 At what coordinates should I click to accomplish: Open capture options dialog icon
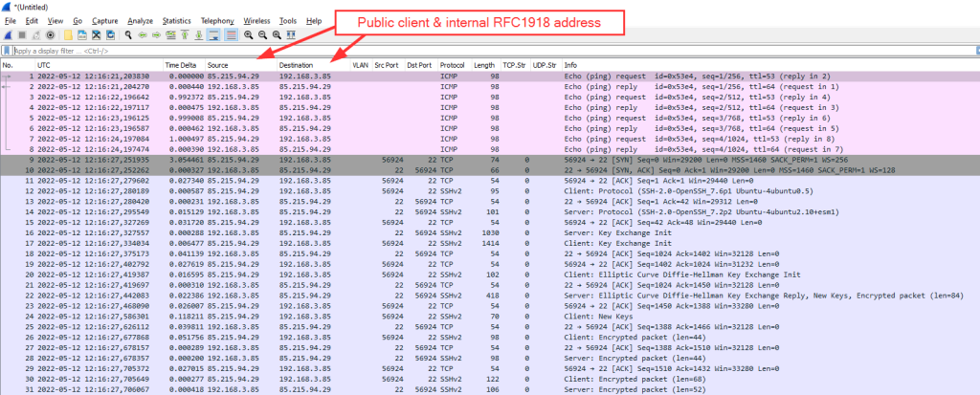(x=50, y=35)
